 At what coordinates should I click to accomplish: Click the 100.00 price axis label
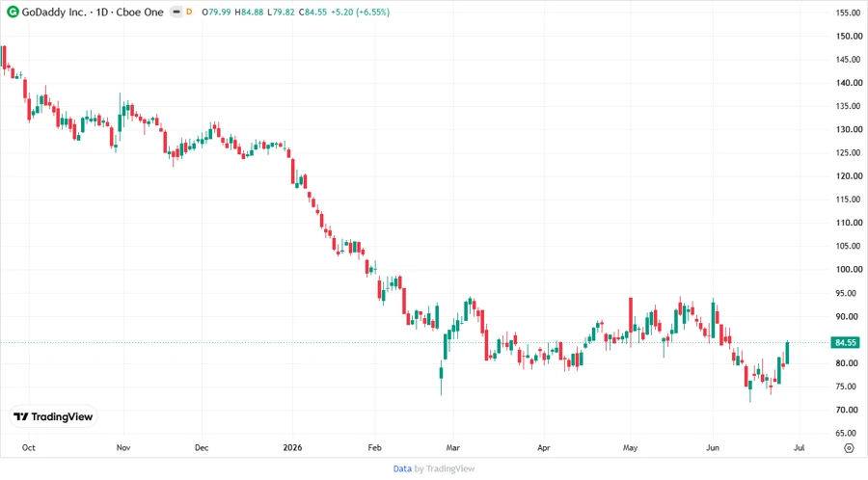point(849,269)
